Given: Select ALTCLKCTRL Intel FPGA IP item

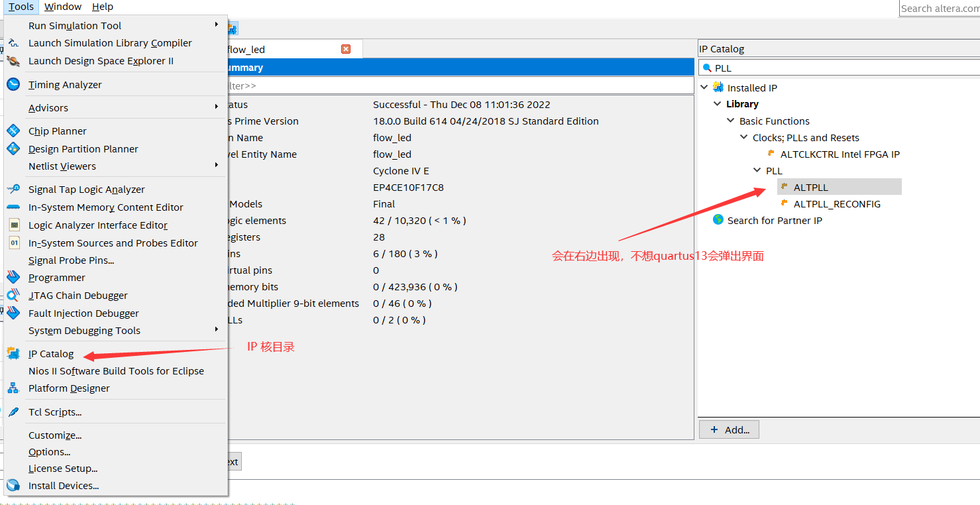Looking at the screenshot, I should [840, 154].
